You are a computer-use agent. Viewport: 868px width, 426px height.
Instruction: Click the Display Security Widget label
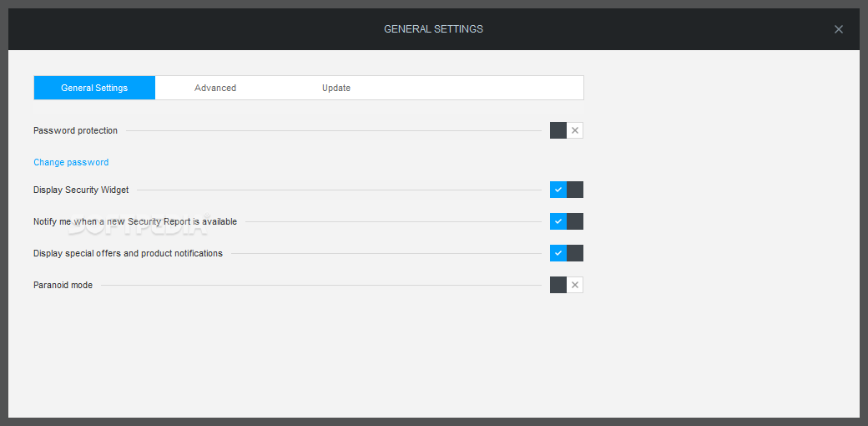coord(81,190)
